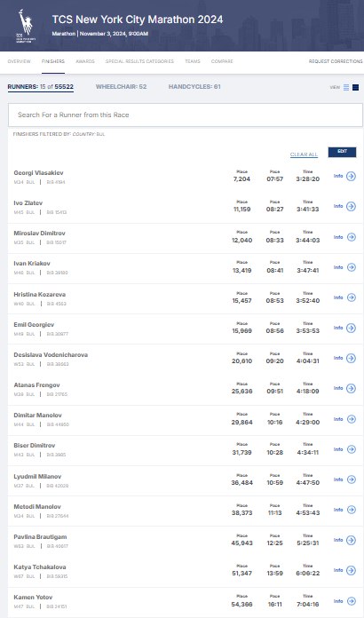Open info arrow for Kamen Yotov

pyautogui.click(x=351, y=601)
